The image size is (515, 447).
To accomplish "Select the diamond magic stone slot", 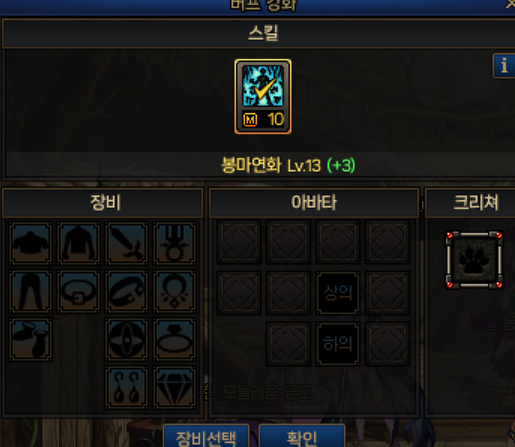I will tap(174, 388).
